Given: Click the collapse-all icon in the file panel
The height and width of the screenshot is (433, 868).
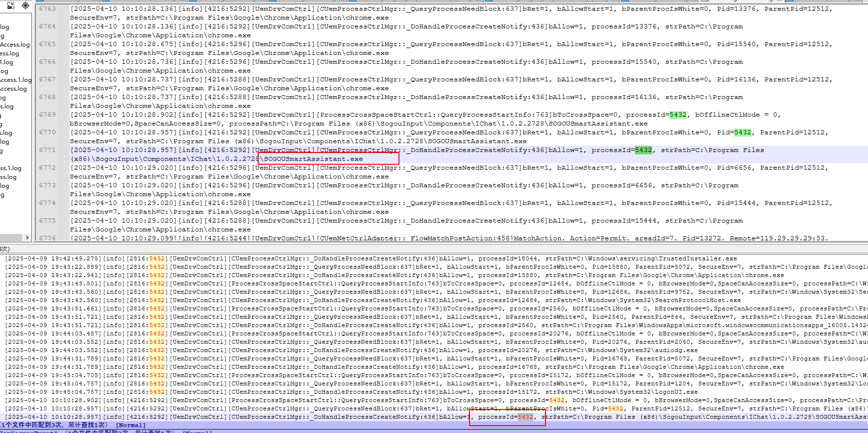Looking at the screenshot, I should coord(11,5).
